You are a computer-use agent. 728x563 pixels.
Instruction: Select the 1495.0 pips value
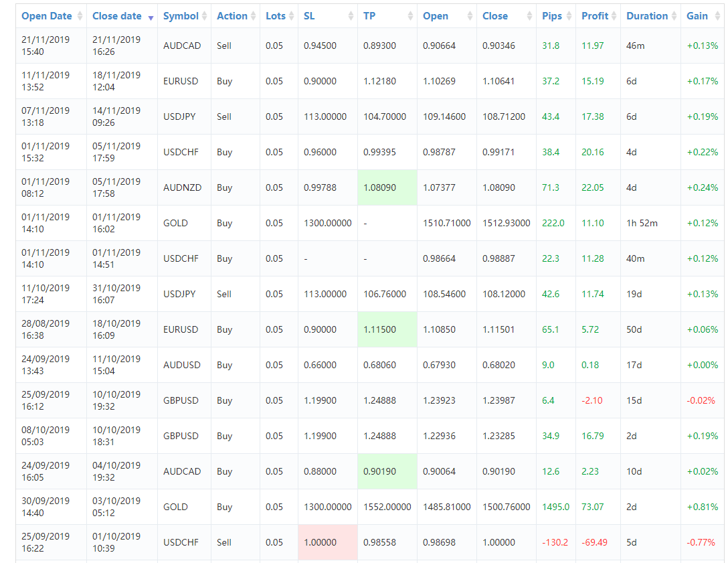point(555,507)
